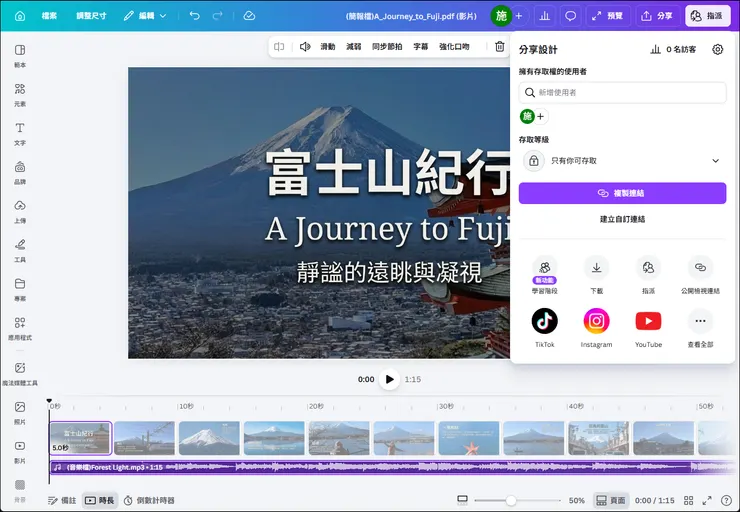The height and width of the screenshot is (512, 740).
Task: Redo the last action
Action: 218,16
